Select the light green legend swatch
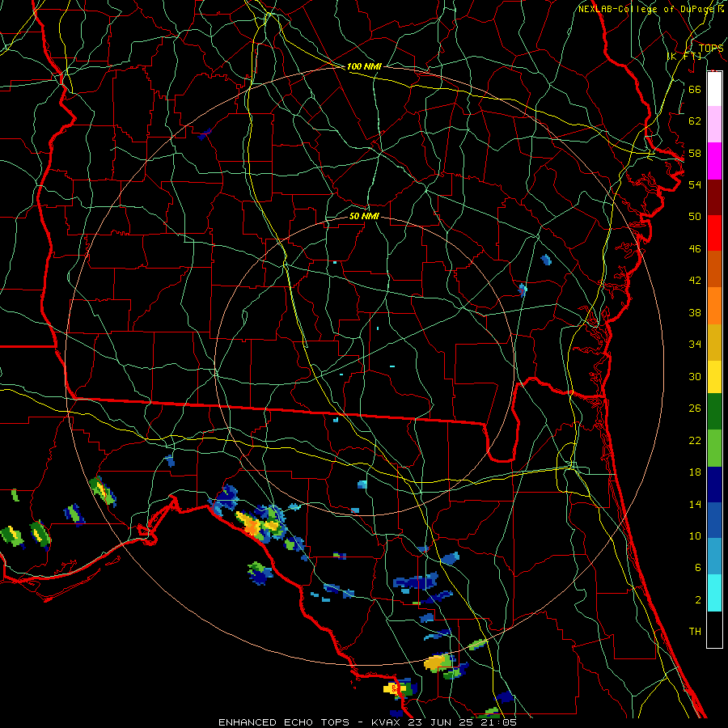 714,448
